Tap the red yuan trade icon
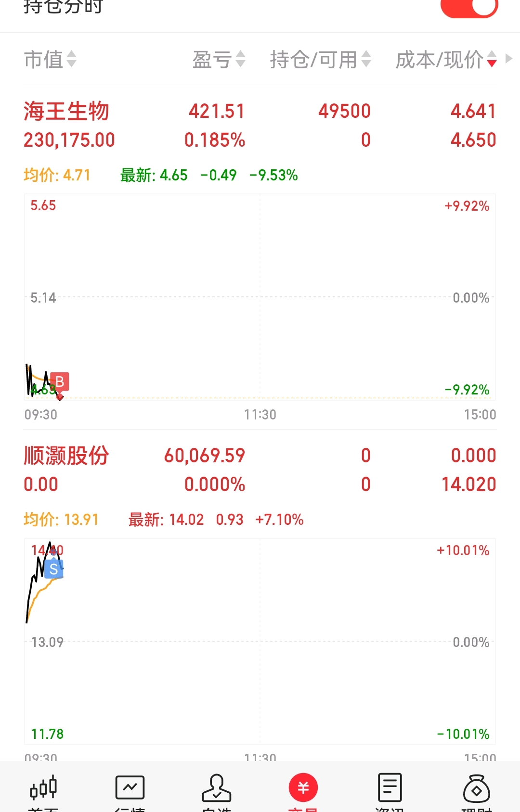Image resolution: width=520 pixels, height=812 pixels. [x=303, y=788]
